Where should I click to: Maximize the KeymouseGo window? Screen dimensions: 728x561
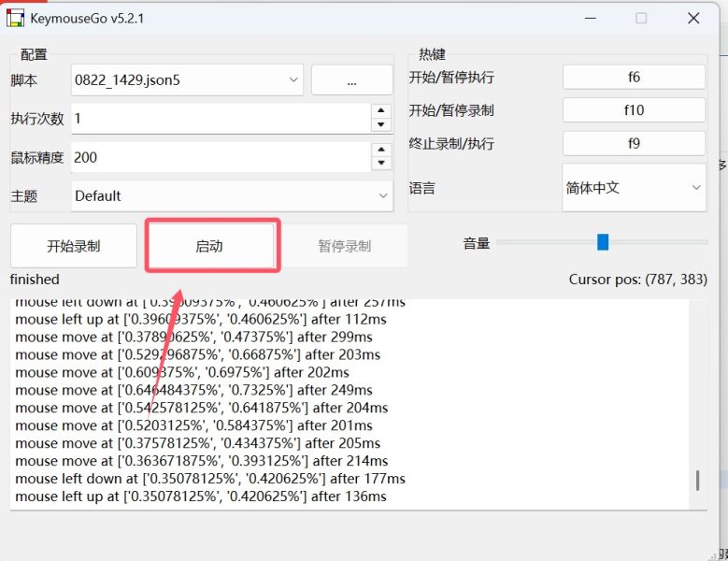tap(641, 18)
